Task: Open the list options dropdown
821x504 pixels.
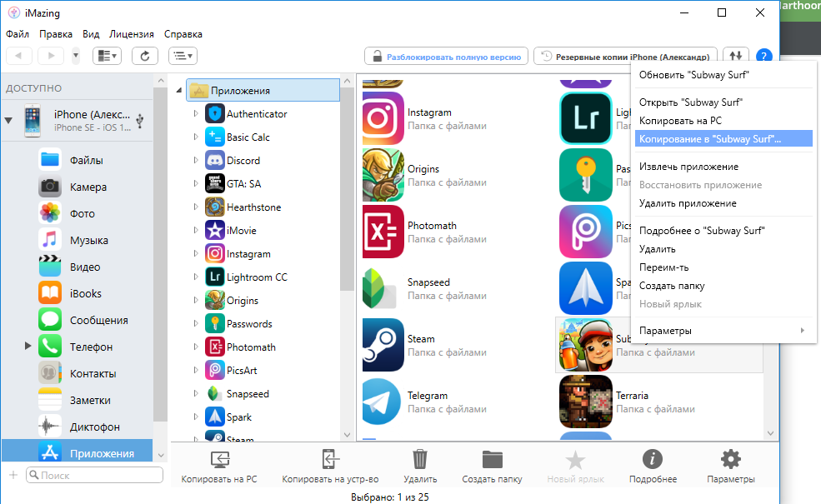Action: [183, 56]
